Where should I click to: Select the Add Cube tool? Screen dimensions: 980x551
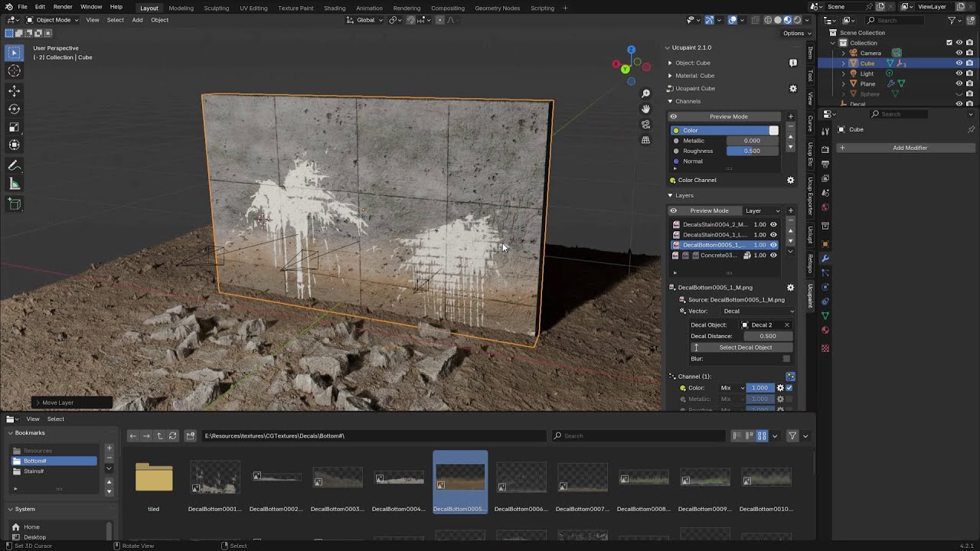(14, 204)
